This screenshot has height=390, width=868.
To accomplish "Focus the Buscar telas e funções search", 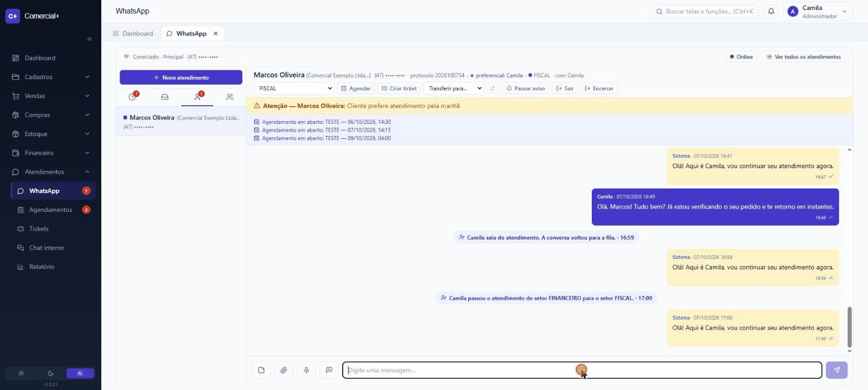I will click(705, 11).
